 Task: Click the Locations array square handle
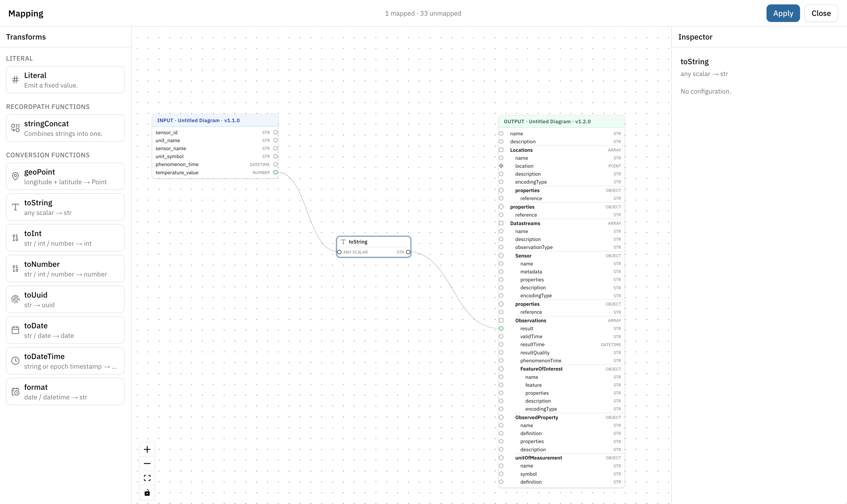pos(501,150)
